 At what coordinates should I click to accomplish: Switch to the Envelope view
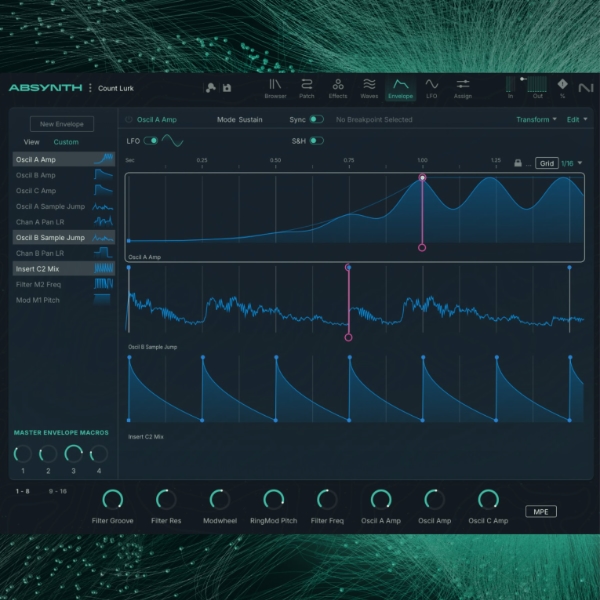[400, 88]
